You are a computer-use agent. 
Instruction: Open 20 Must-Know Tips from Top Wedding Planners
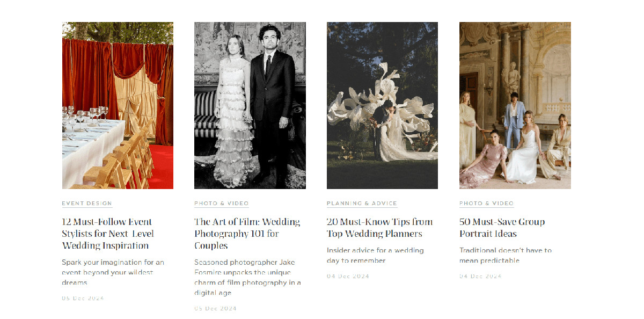point(379,228)
